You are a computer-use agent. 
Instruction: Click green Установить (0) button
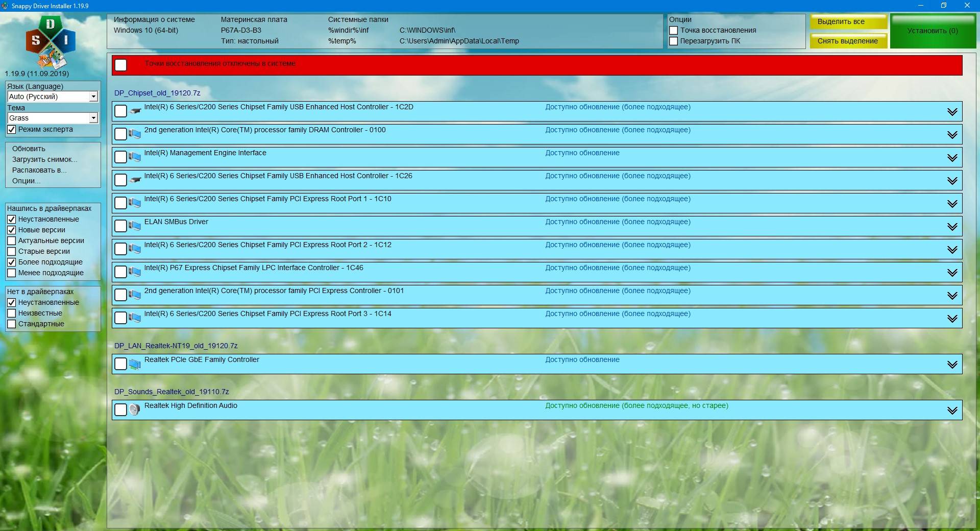click(933, 31)
